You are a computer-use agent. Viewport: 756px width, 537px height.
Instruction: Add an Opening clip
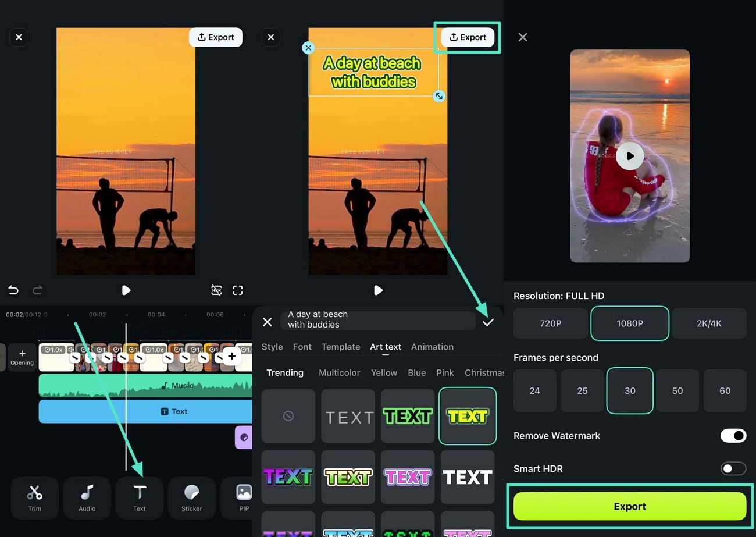(22, 357)
